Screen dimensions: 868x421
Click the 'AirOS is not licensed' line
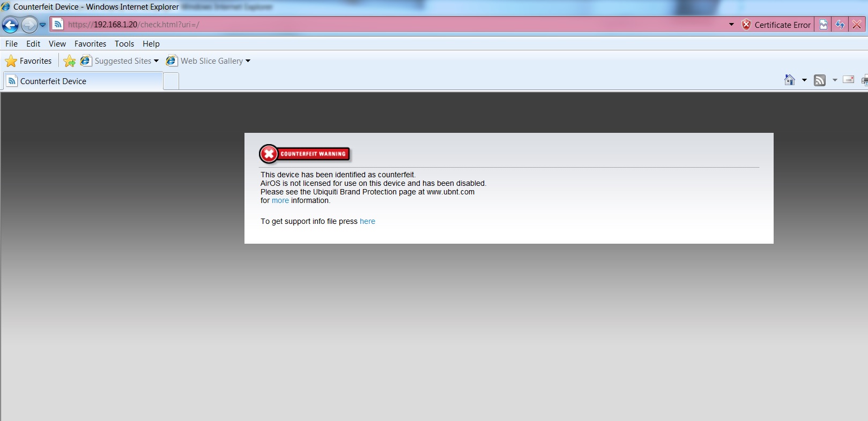pyautogui.click(x=373, y=183)
